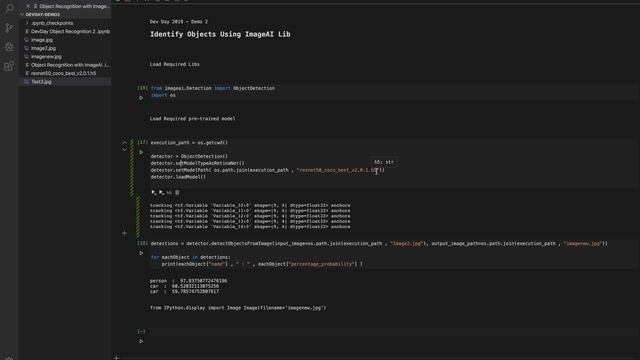Open the Run and Debug view
This screenshot has height=360, width=640.
click(x=9, y=47)
